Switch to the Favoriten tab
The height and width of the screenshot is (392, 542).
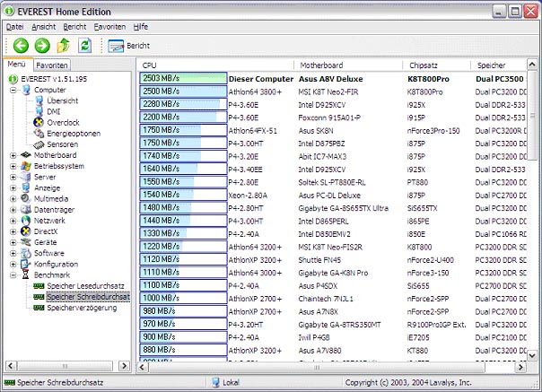pos(52,65)
